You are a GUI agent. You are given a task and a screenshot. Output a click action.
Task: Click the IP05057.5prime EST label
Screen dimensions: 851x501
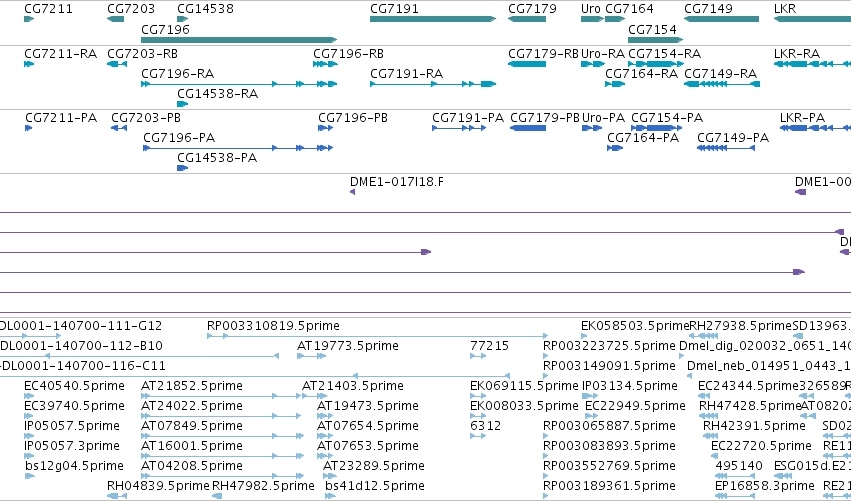pos(72,426)
